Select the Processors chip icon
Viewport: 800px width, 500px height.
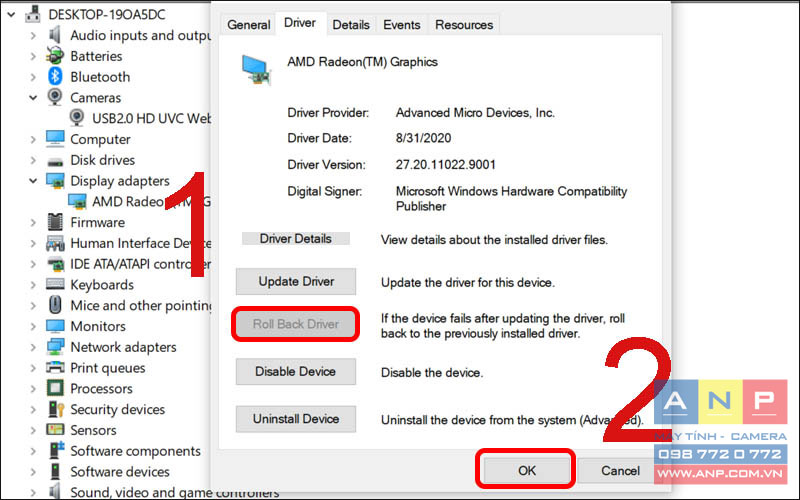(x=55, y=388)
